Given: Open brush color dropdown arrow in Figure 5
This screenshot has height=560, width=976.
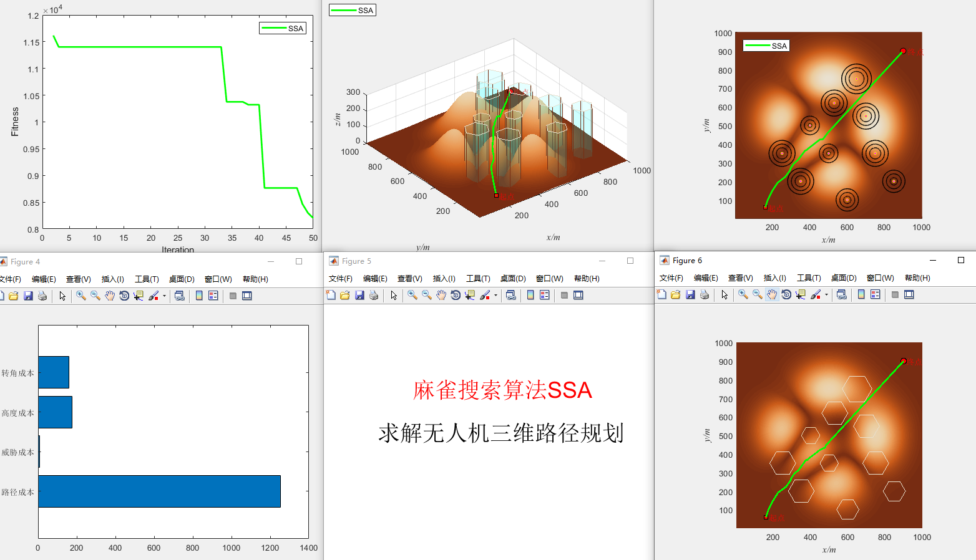Looking at the screenshot, I should (x=496, y=296).
